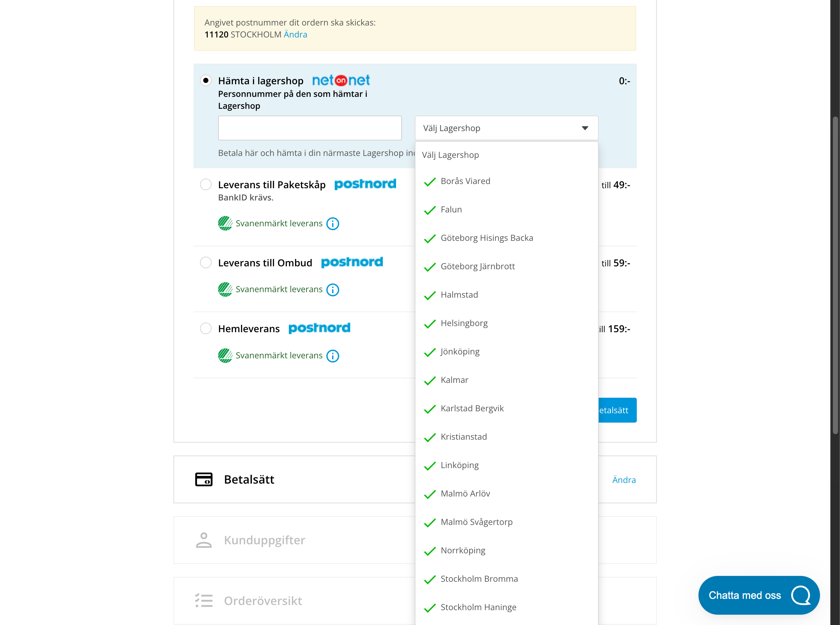Click the personnummer input field
840x625 pixels.
(x=310, y=128)
